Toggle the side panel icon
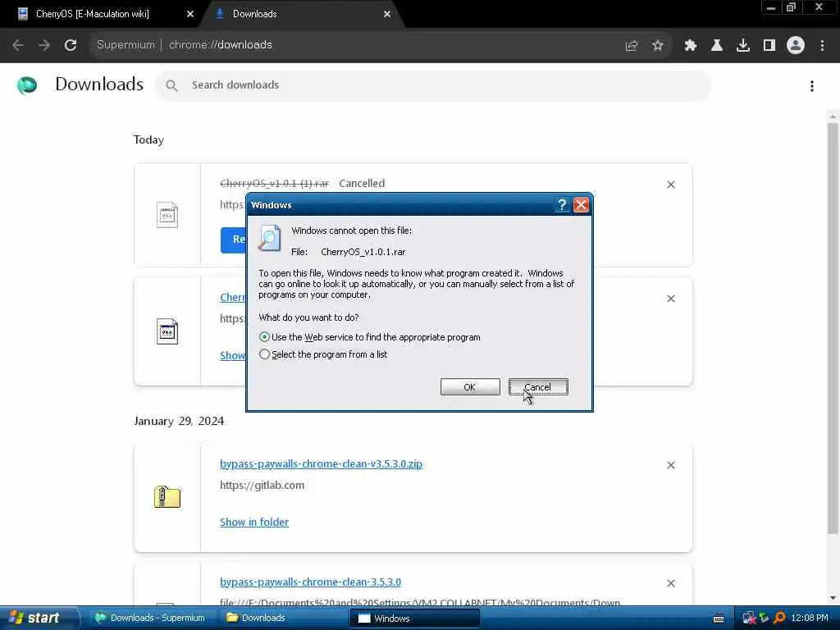The image size is (840, 630). tap(769, 46)
